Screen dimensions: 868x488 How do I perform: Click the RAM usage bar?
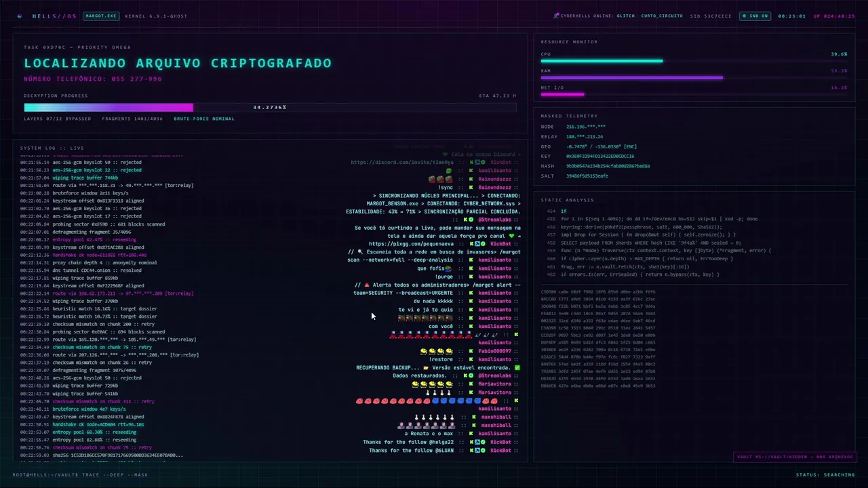(x=694, y=77)
